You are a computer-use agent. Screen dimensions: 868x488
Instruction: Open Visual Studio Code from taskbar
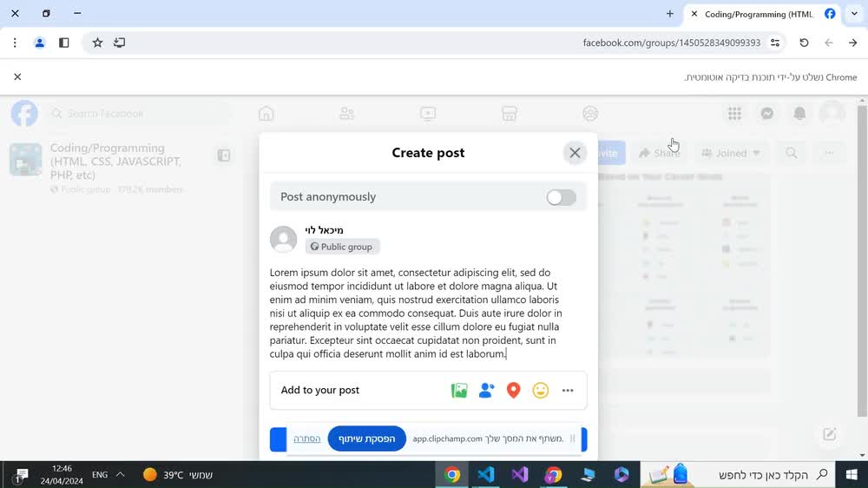485,475
